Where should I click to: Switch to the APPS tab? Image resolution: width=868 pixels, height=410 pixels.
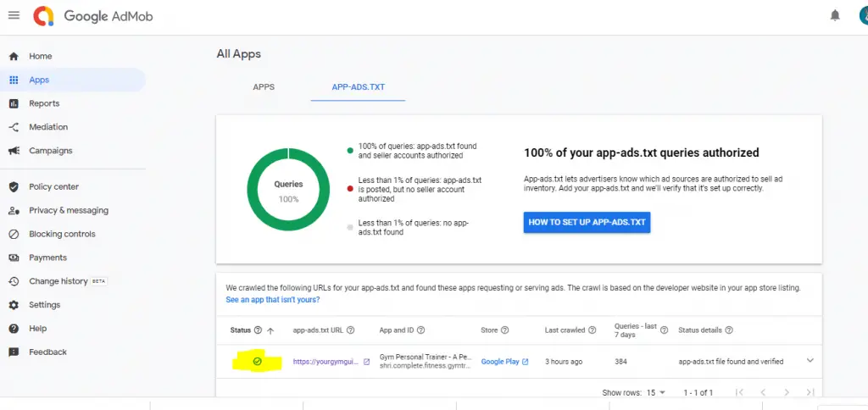pyautogui.click(x=264, y=87)
